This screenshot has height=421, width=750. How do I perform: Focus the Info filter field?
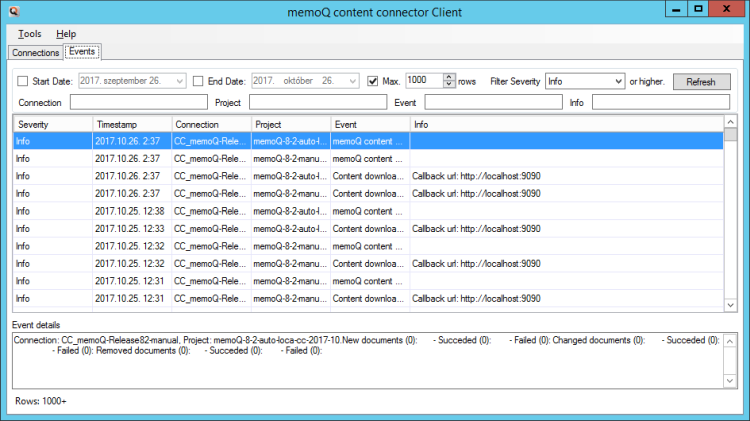click(661, 102)
